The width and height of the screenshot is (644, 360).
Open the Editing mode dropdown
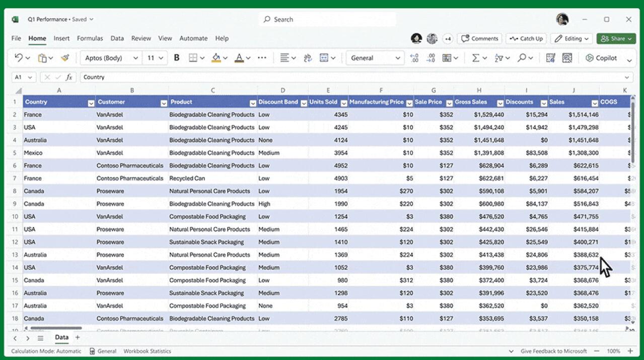coord(572,38)
